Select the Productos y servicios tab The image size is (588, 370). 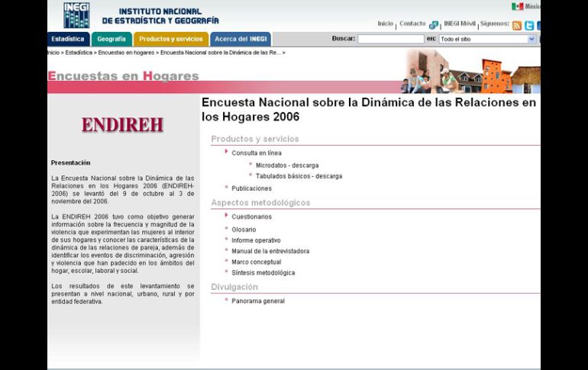(x=171, y=39)
